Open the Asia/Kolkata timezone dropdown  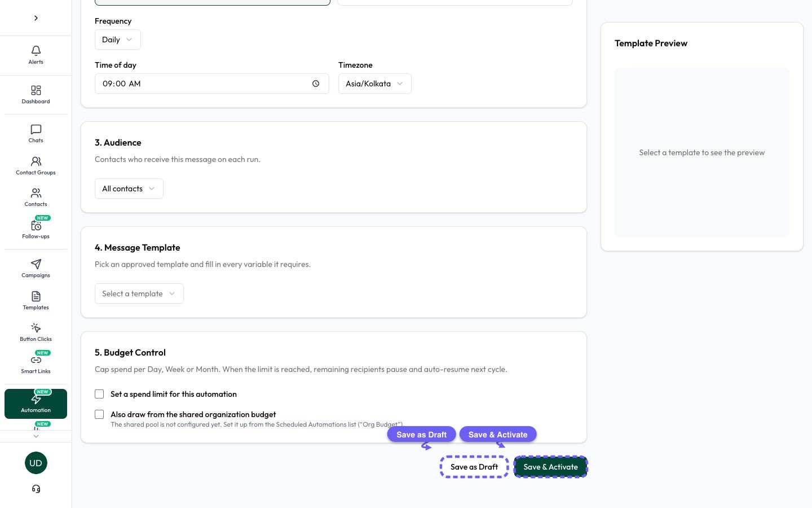[374, 84]
